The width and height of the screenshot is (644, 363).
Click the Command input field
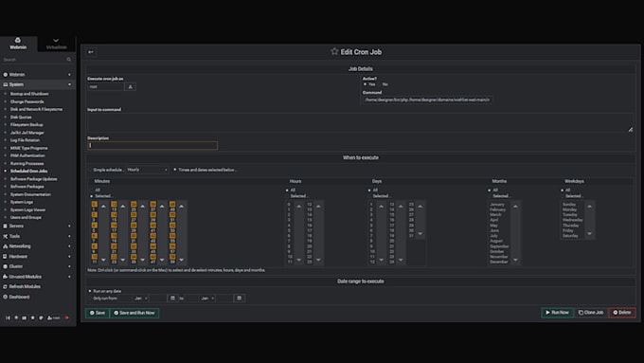click(427, 100)
